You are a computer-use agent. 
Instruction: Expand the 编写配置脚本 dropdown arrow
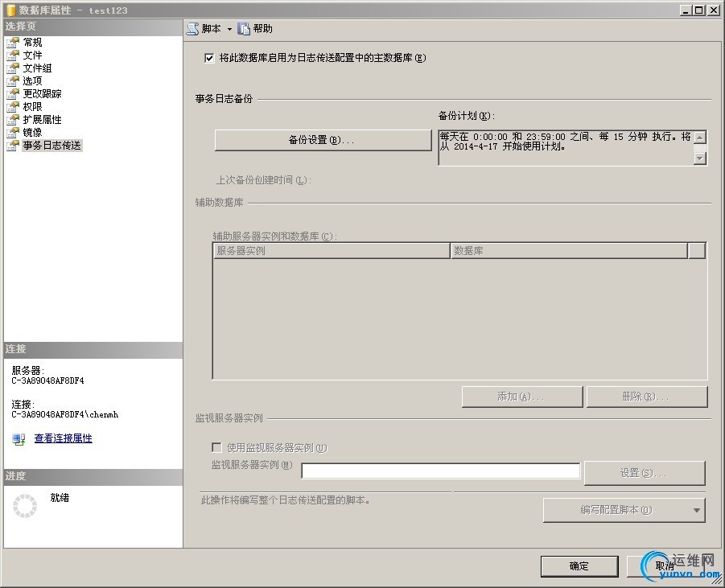coord(696,510)
